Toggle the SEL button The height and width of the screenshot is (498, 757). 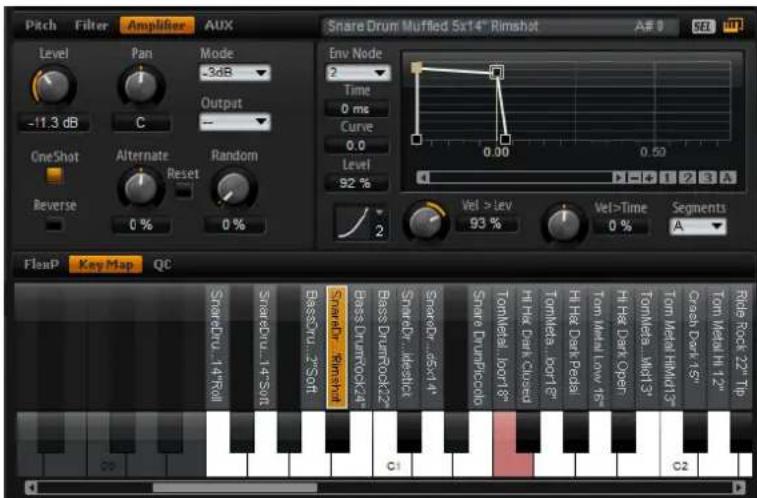click(x=702, y=27)
